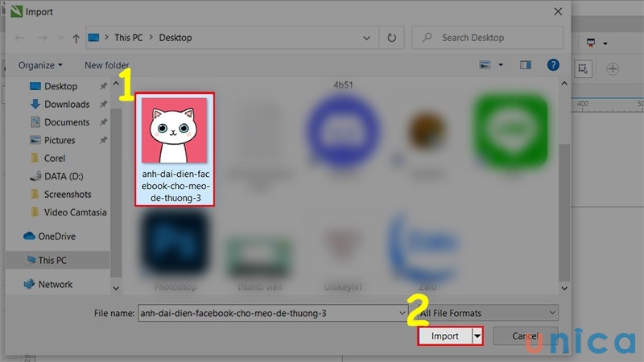This screenshot has height=362, width=644.
Task: Open the Organize dropdown menu
Action: pyautogui.click(x=41, y=65)
